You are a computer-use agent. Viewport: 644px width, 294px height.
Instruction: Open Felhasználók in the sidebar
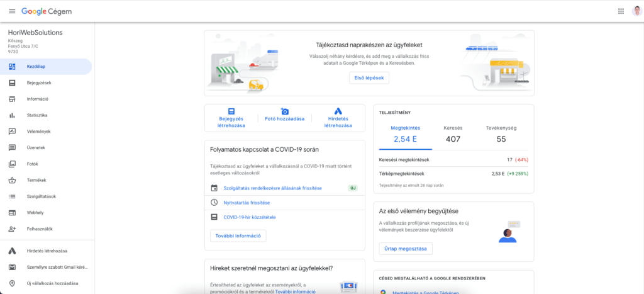(x=46, y=229)
